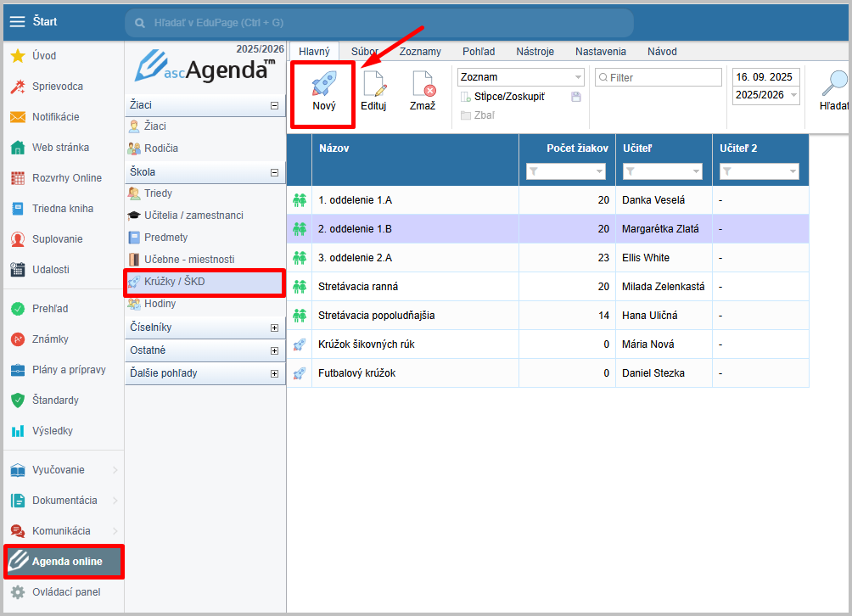
Task: Collapse the Žiaci section
Action: 274,106
